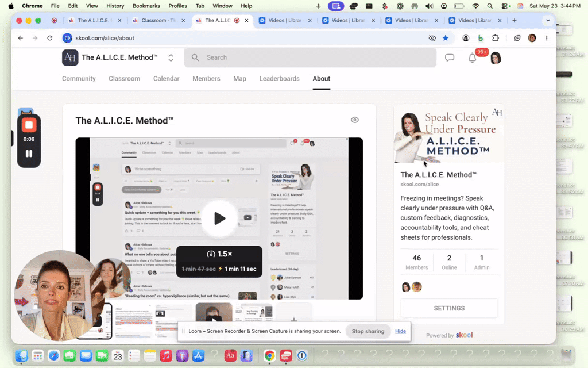Open the Wi-Fi menu bar icon
The height and width of the screenshot is (368, 588).
click(475, 6)
